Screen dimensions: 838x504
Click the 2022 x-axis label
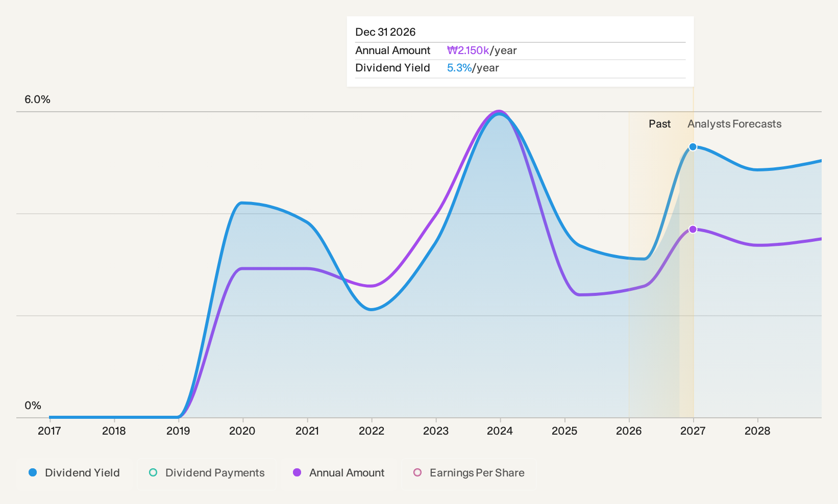click(x=372, y=431)
